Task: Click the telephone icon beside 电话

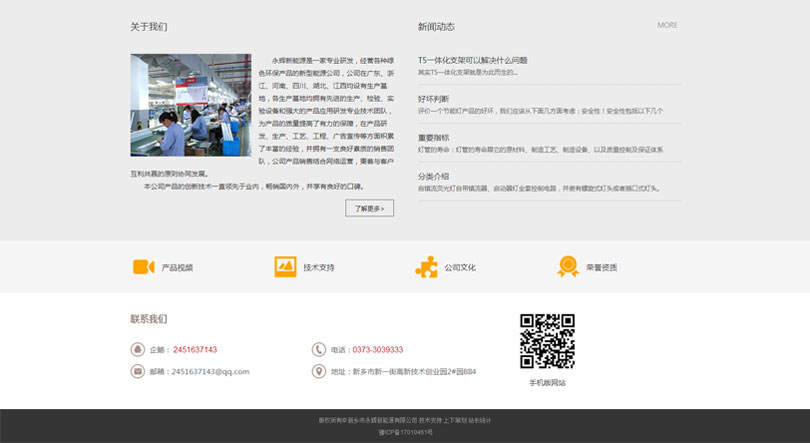Action: (318, 350)
